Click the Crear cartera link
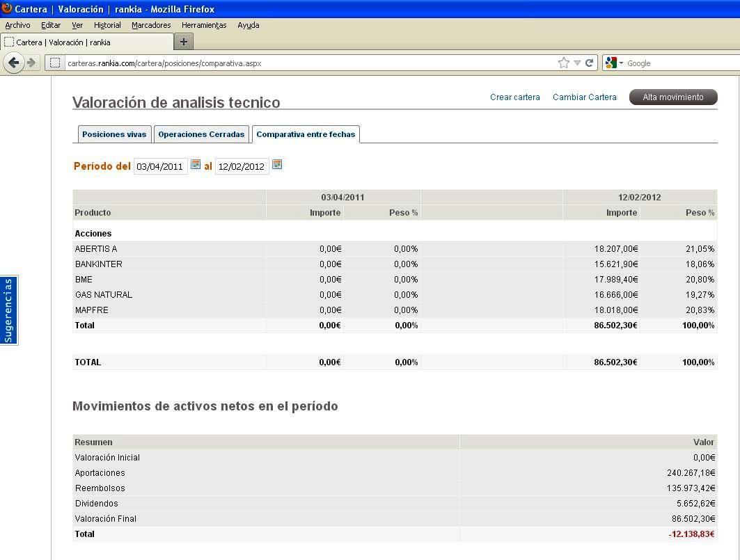The width and height of the screenshot is (740, 560). pyautogui.click(x=515, y=97)
